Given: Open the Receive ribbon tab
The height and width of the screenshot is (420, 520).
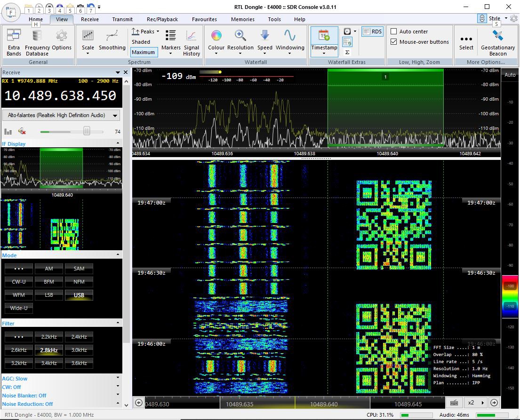Looking at the screenshot, I should tap(90, 19).
